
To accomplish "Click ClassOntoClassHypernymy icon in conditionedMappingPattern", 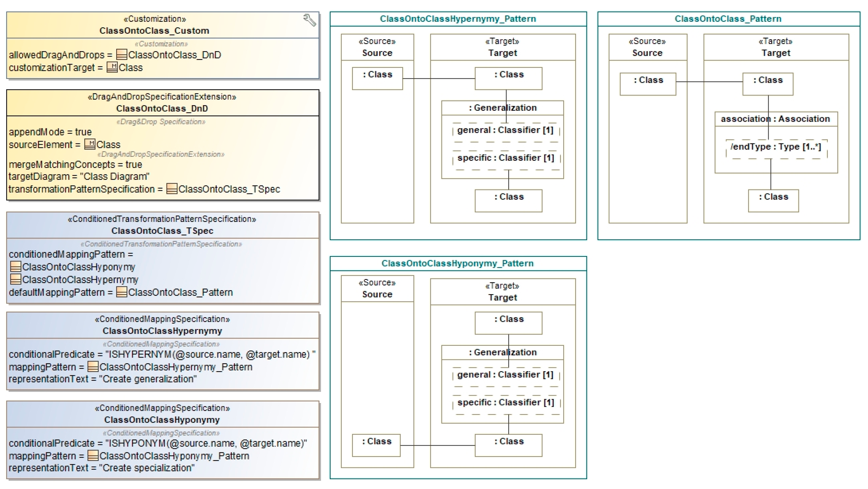I will click(16, 279).
